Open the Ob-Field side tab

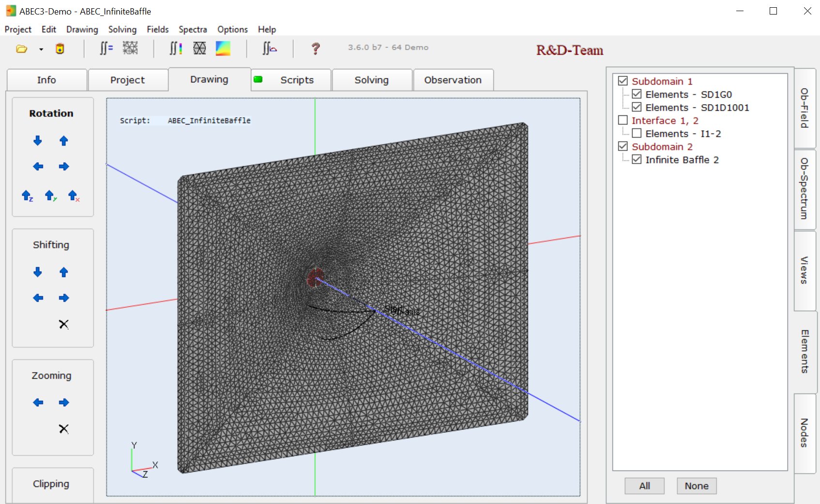805,108
